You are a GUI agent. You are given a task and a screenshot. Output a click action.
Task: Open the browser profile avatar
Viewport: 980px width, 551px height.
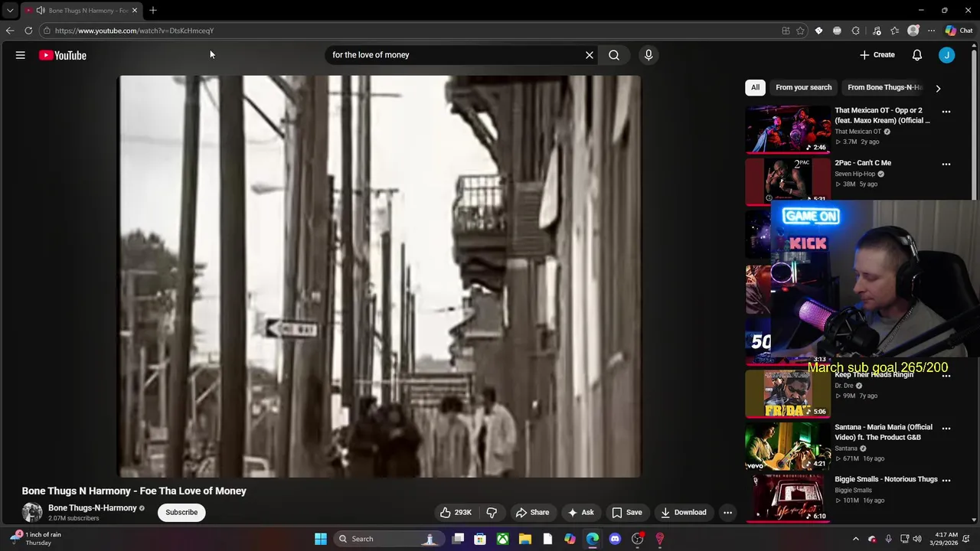(913, 31)
